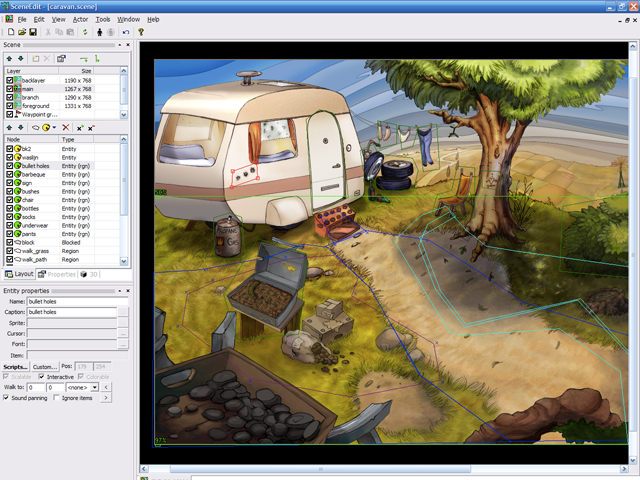
Task: Click the Cut scissors toolbar icon
Action: click(48, 32)
